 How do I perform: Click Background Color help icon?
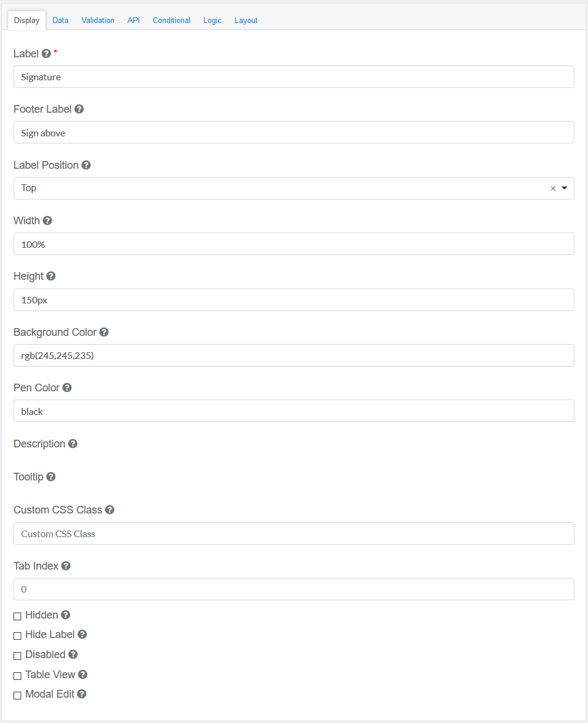pyautogui.click(x=104, y=332)
